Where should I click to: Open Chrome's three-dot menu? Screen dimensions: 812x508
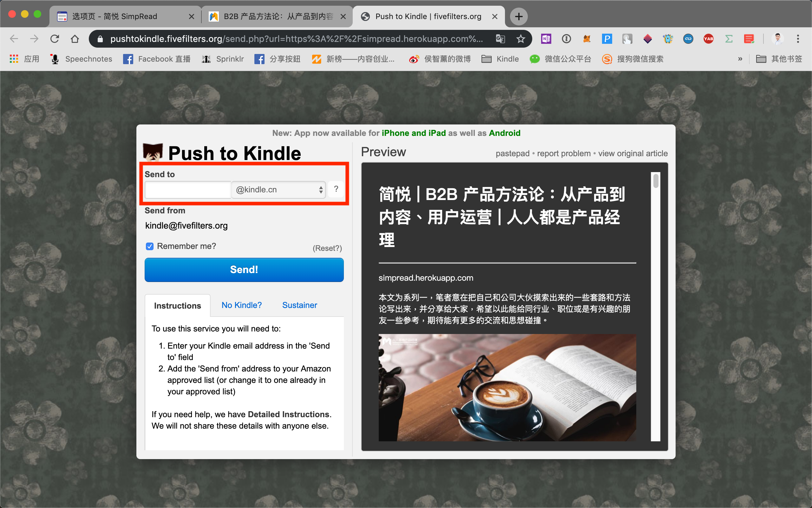click(798, 39)
